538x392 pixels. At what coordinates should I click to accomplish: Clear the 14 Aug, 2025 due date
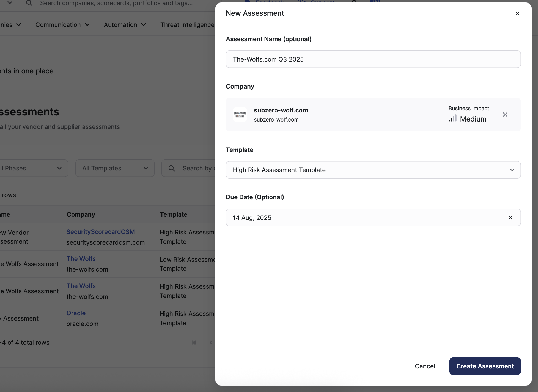coord(510,217)
